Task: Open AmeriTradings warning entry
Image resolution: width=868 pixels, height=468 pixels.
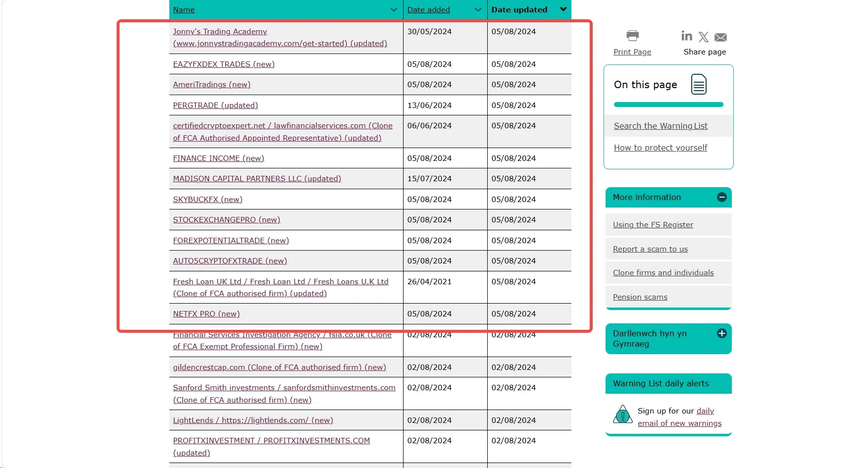Action: [x=211, y=85]
